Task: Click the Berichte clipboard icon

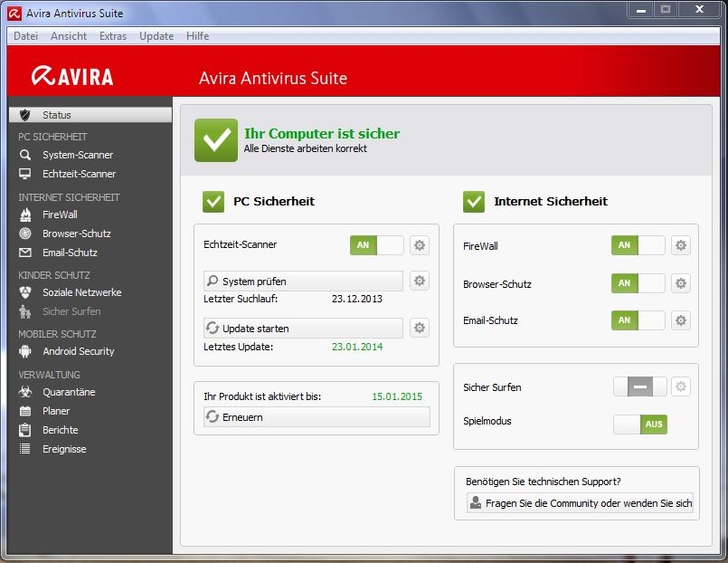Action: pyautogui.click(x=25, y=430)
